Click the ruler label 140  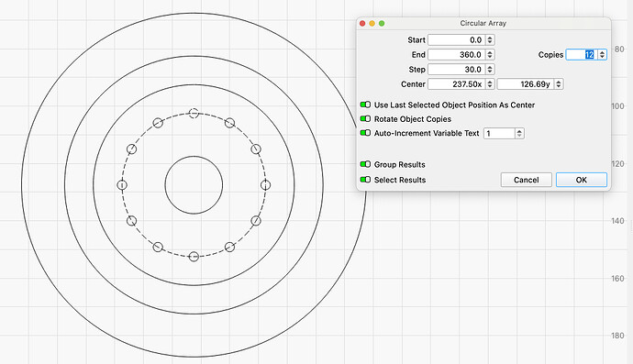click(617, 221)
